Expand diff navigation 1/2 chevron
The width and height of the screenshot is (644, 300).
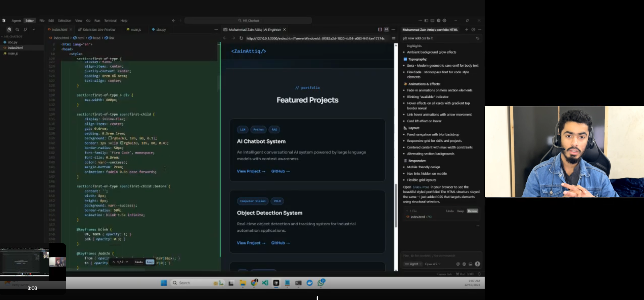click(x=127, y=262)
